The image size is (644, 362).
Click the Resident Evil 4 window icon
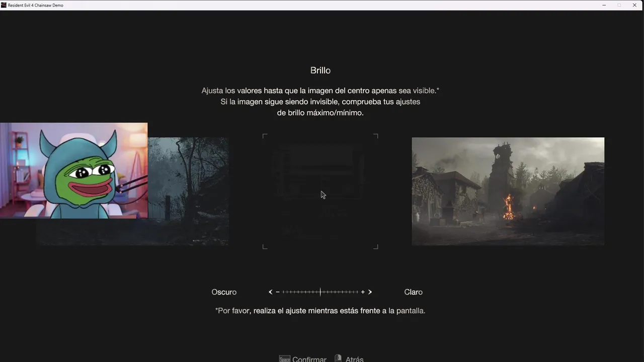click(4, 5)
